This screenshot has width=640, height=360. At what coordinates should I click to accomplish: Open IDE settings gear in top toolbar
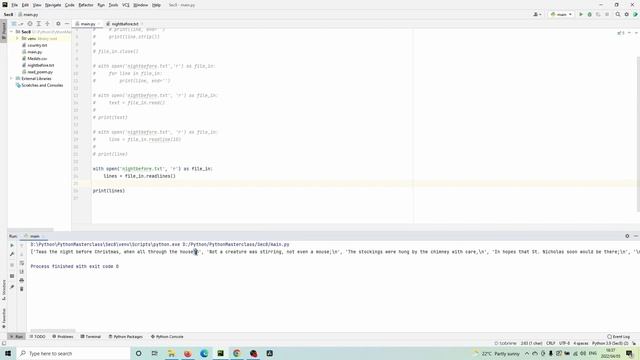tap(627, 14)
